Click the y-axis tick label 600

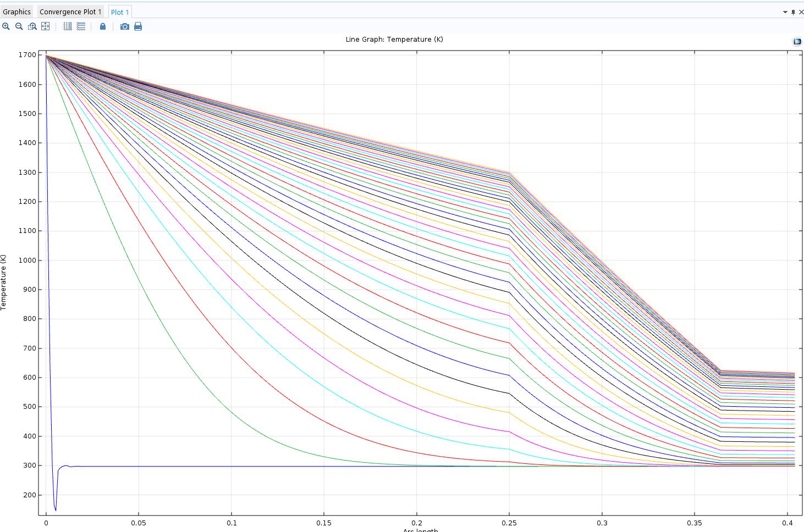(29, 378)
